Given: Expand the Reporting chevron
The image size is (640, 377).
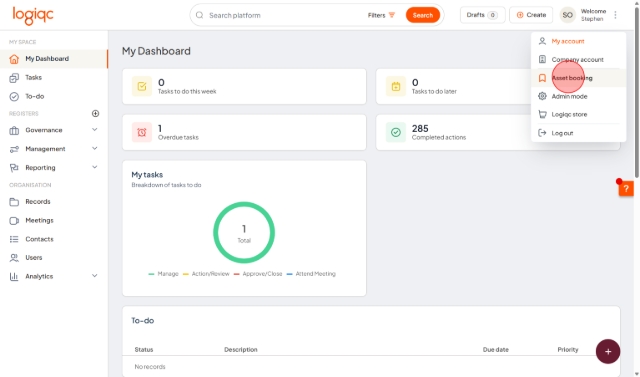Looking at the screenshot, I should pyautogui.click(x=95, y=167).
